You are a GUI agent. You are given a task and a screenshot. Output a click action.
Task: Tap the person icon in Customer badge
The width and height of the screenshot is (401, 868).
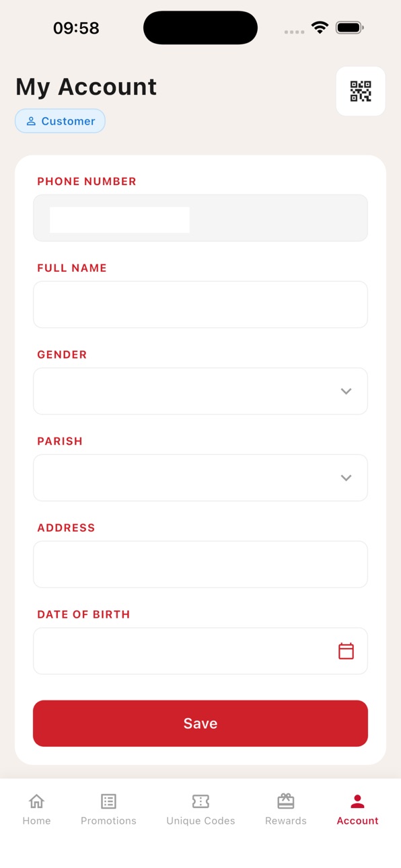click(31, 121)
